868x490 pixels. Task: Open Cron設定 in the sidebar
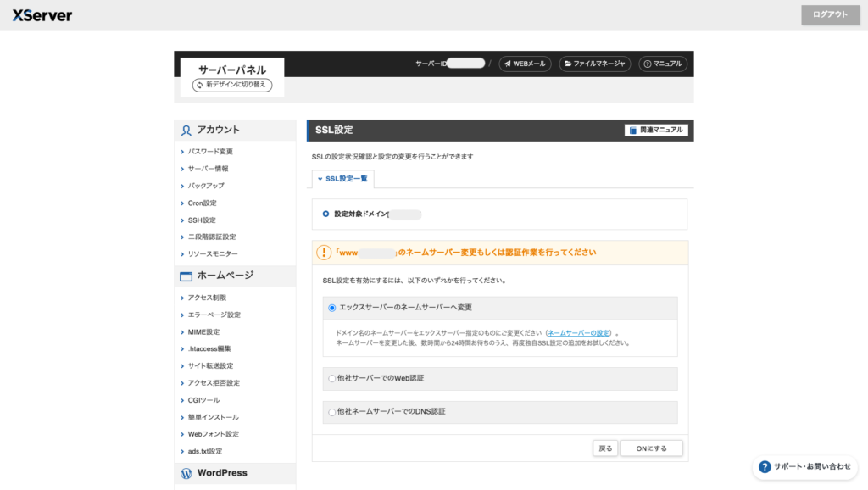tap(202, 203)
